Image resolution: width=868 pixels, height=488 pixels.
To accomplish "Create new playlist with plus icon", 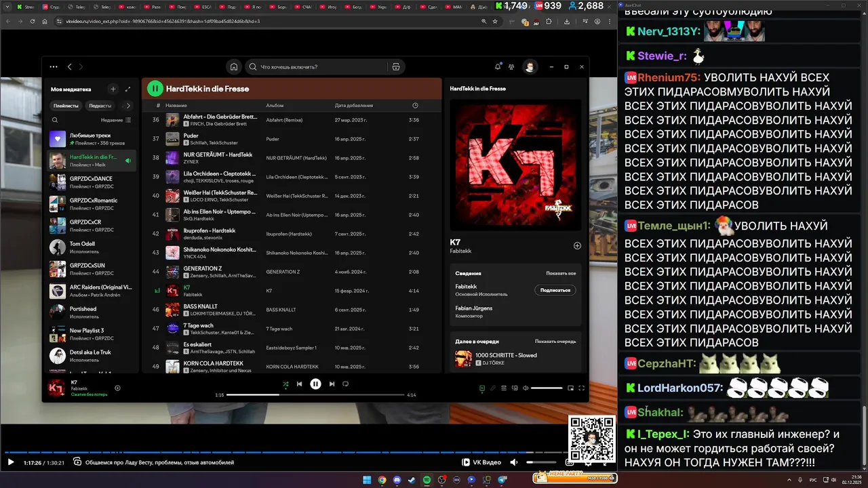I will tap(113, 89).
